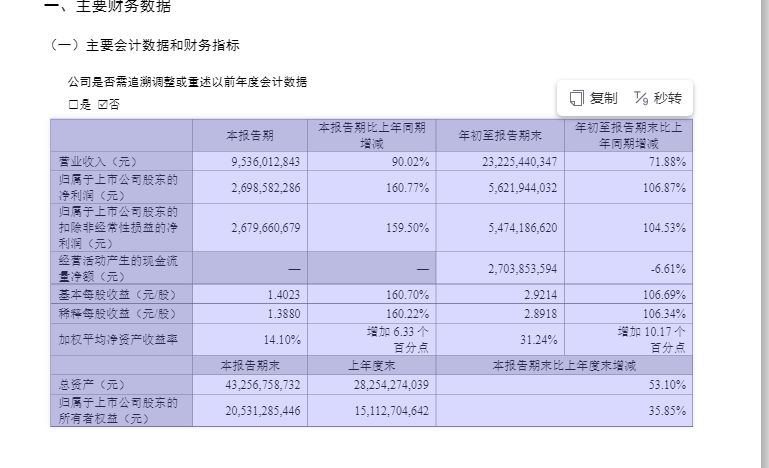Click row label 经营活动产生的现金流量净额（元）
This screenshot has width=769, height=468.
point(118,268)
